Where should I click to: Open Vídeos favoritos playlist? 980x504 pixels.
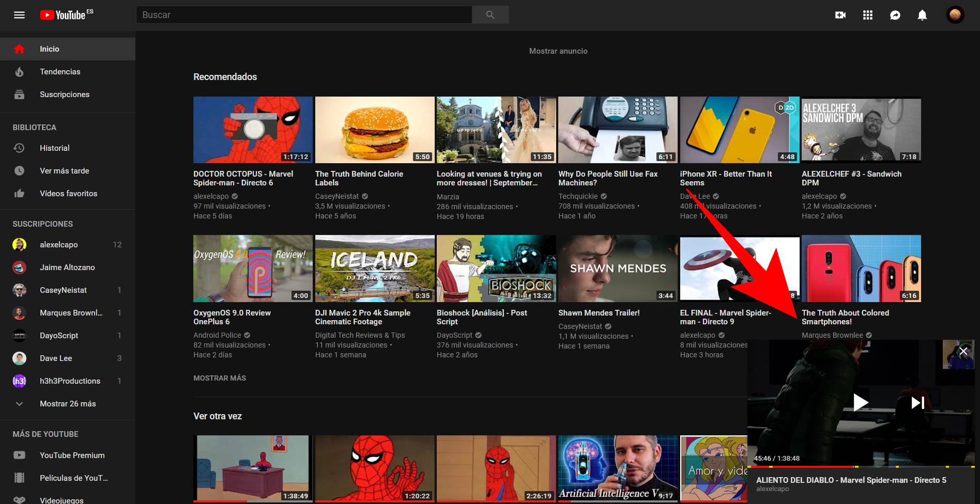(x=68, y=194)
